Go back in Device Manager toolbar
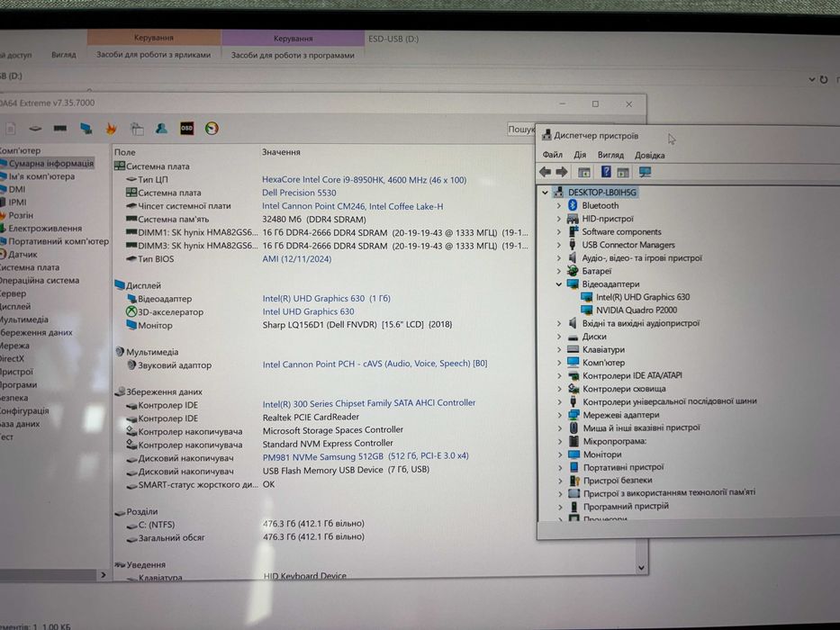Screen dimensions: 840x630 tap(545, 172)
